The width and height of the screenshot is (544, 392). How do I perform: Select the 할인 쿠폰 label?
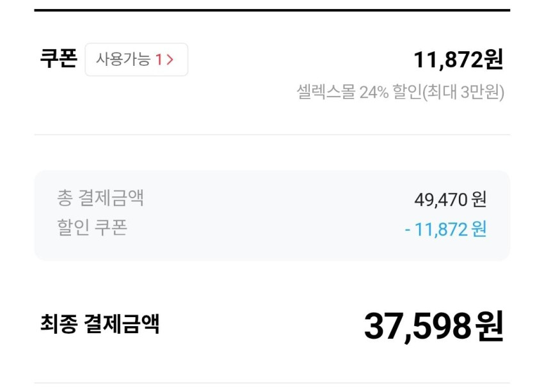coord(92,228)
